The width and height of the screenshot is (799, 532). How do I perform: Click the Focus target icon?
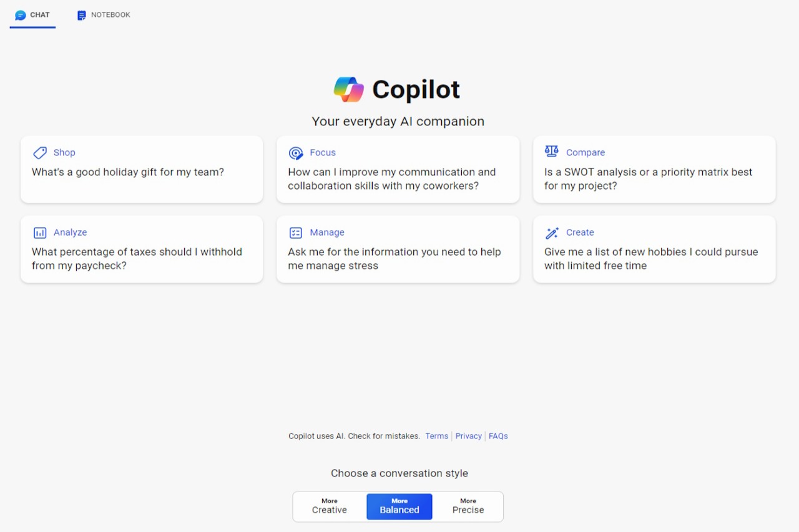tap(296, 153)
